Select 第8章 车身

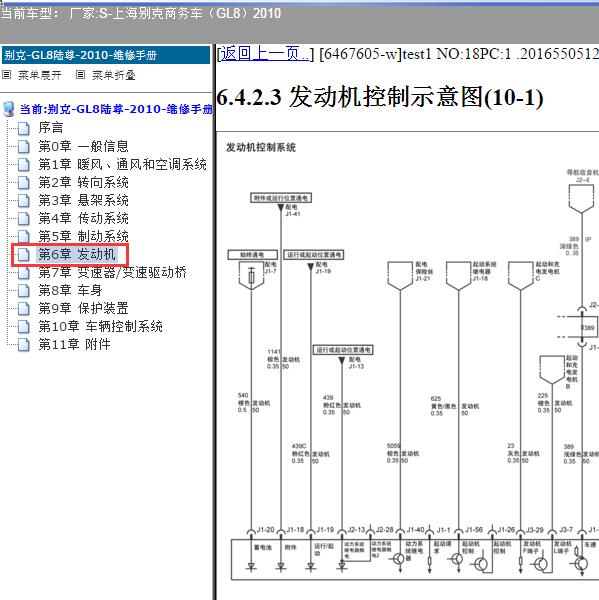(70, 290)
